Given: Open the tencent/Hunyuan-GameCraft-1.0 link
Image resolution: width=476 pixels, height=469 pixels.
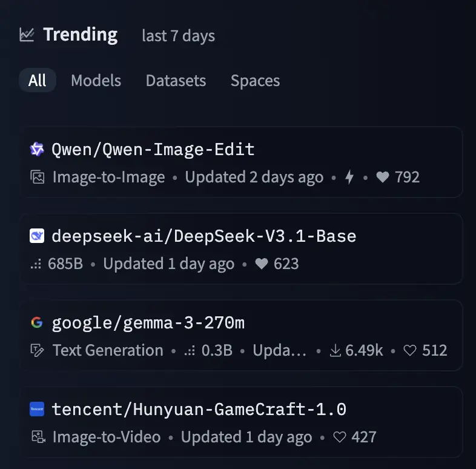Looking at the screenshot, I should point(199,409).
